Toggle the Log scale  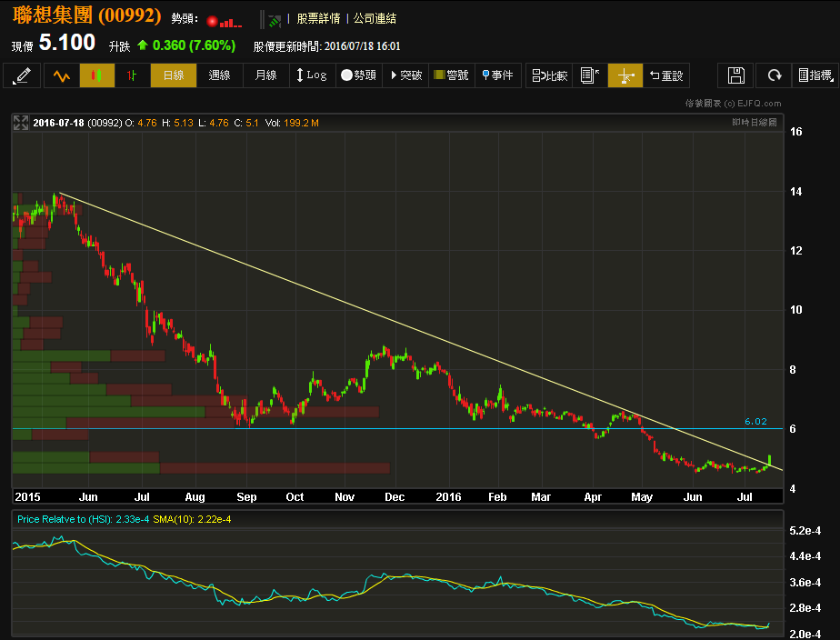pos(312,75)
